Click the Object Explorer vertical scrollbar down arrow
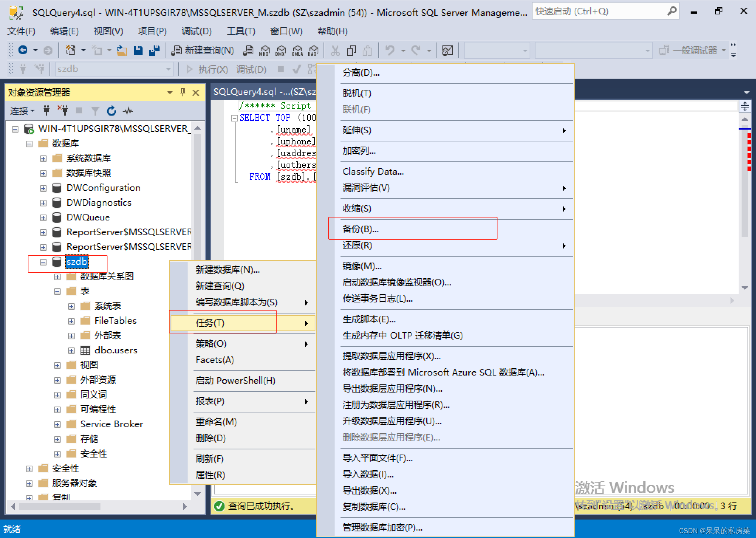The image size is (756, 538). [198, 494]
